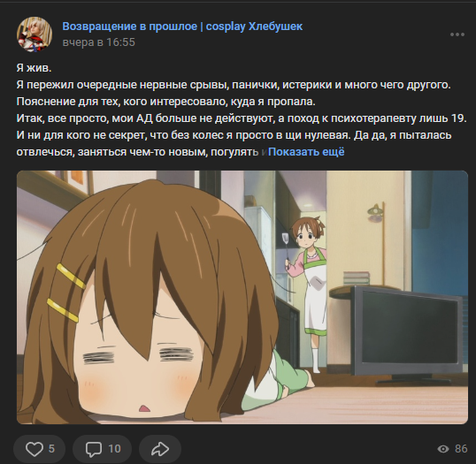Open comments via the speech bubble icon
The height and width of the screenshot is (464, 476).
94,449
